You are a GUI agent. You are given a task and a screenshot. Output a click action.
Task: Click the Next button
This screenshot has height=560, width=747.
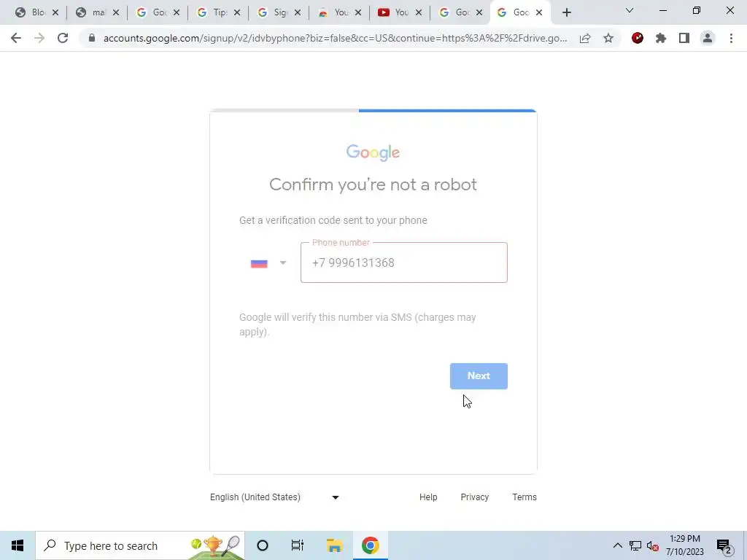479,376
